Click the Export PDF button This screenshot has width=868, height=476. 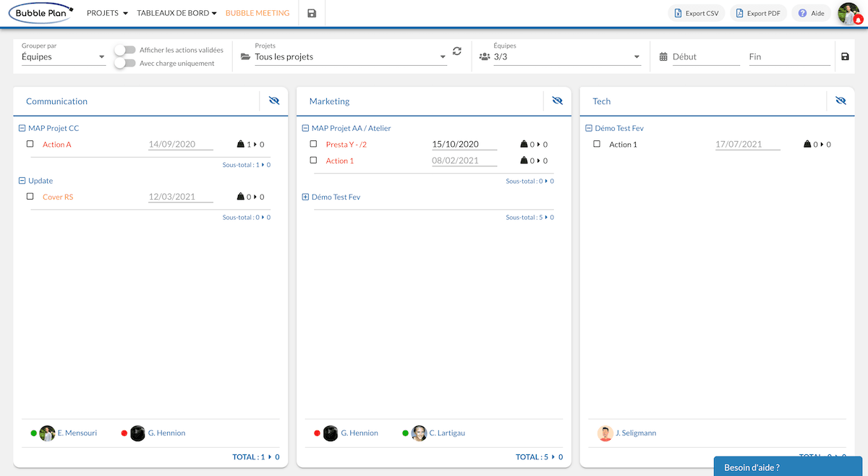(x=758, y=13)
